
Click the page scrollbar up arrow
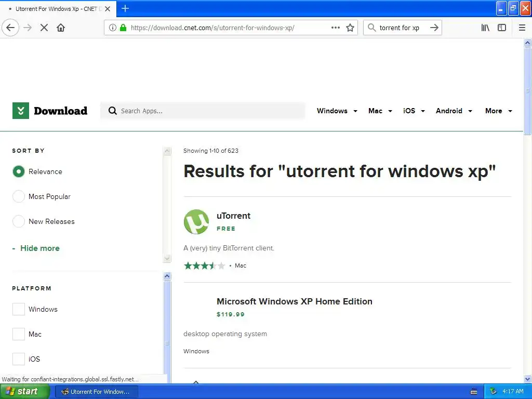pos(528,43)
